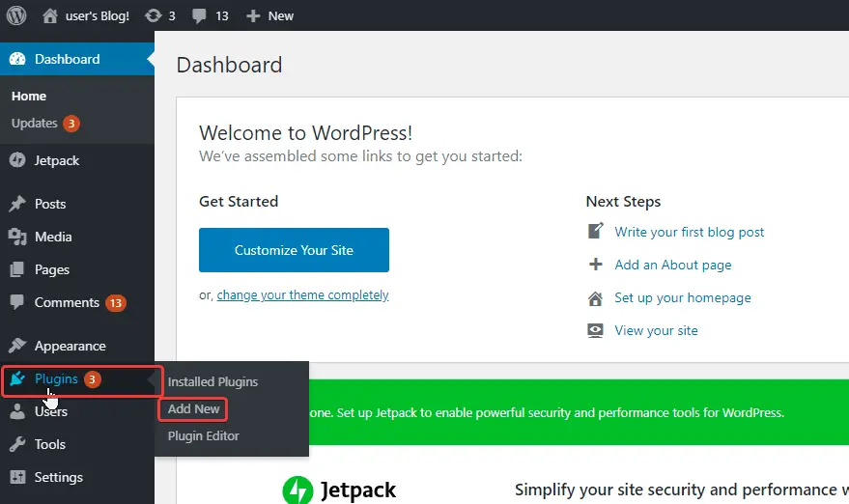Click the Tools wrench icon
This screenshot has height=504, width=849.
click(17, 444)
